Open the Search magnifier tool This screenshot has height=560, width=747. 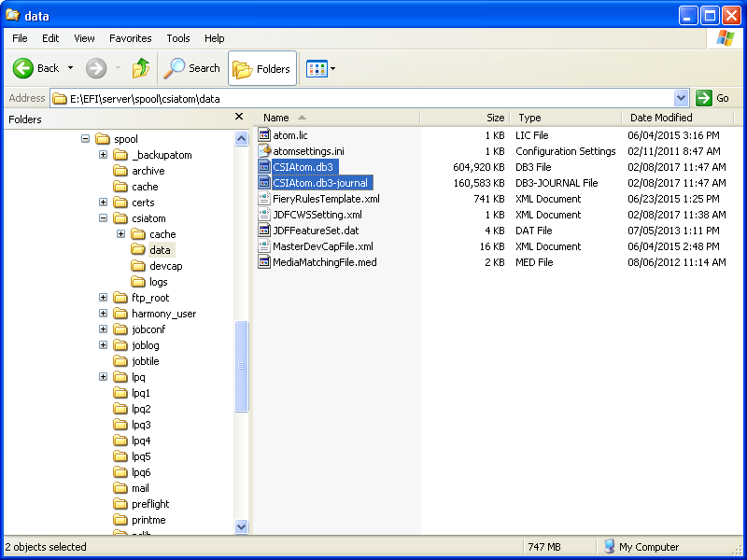pos(191,68)
